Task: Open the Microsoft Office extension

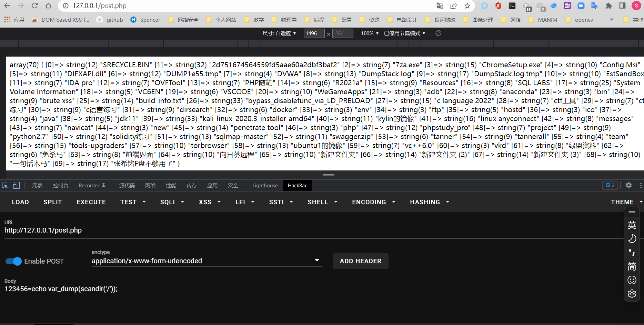Action: pos(498,6)
